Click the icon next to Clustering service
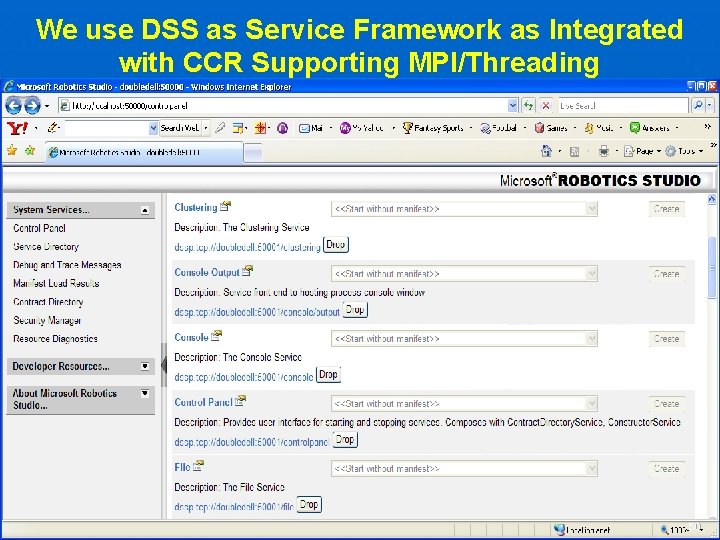This screenshot has width=720, height=540. click(225, 207)
